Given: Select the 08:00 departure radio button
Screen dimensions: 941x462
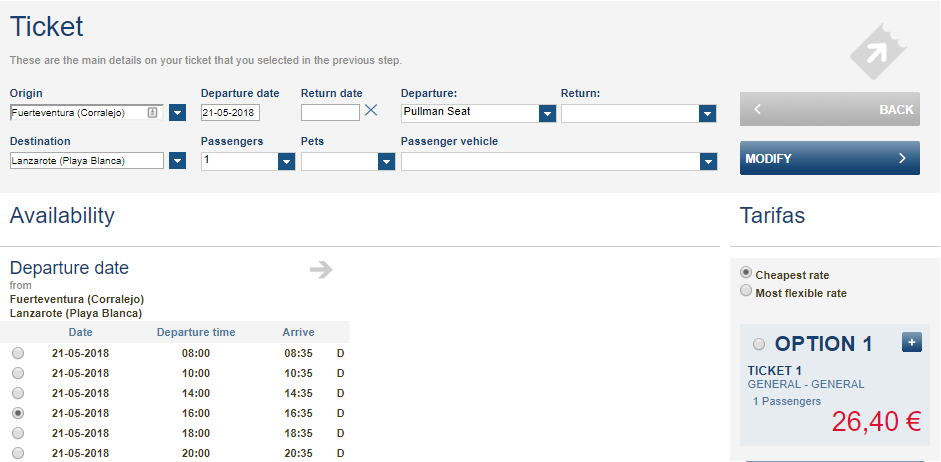Looking at the screenshot, I should 18,353.
